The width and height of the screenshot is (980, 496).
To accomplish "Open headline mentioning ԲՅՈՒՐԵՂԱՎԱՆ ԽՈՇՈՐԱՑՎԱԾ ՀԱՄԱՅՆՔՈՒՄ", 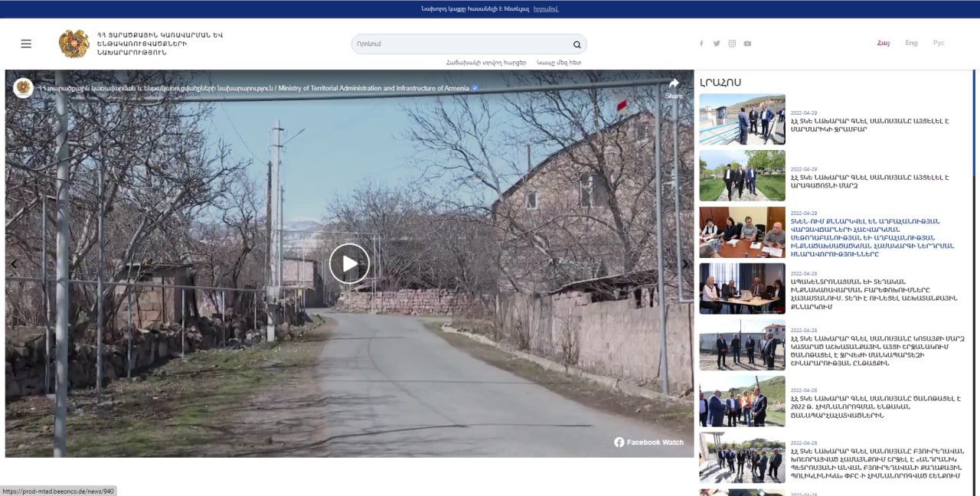I will pyautogui.click(x=877, y=464).
